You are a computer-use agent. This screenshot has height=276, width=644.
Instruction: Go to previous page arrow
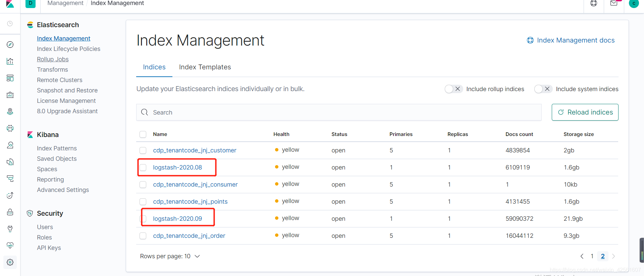click(582, 256)
